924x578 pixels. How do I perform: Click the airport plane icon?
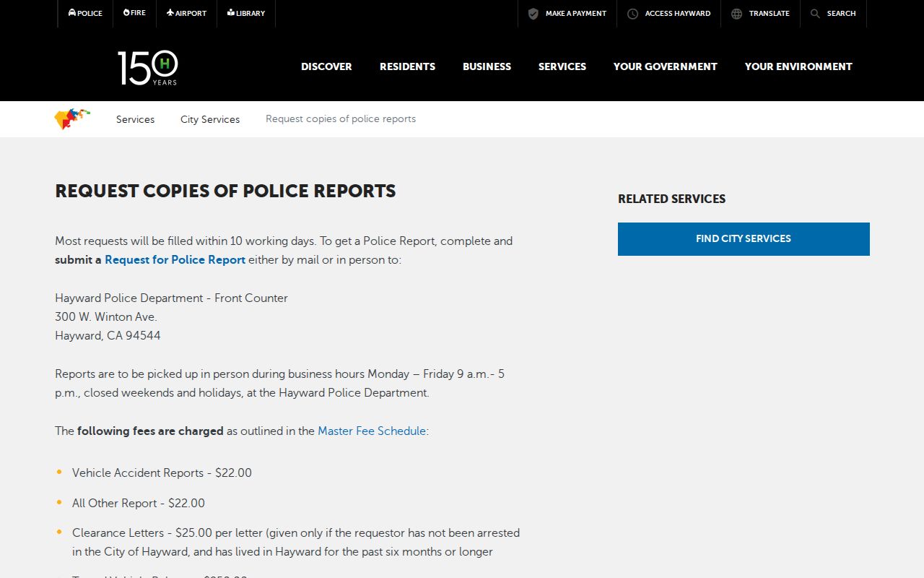[170, 12]
